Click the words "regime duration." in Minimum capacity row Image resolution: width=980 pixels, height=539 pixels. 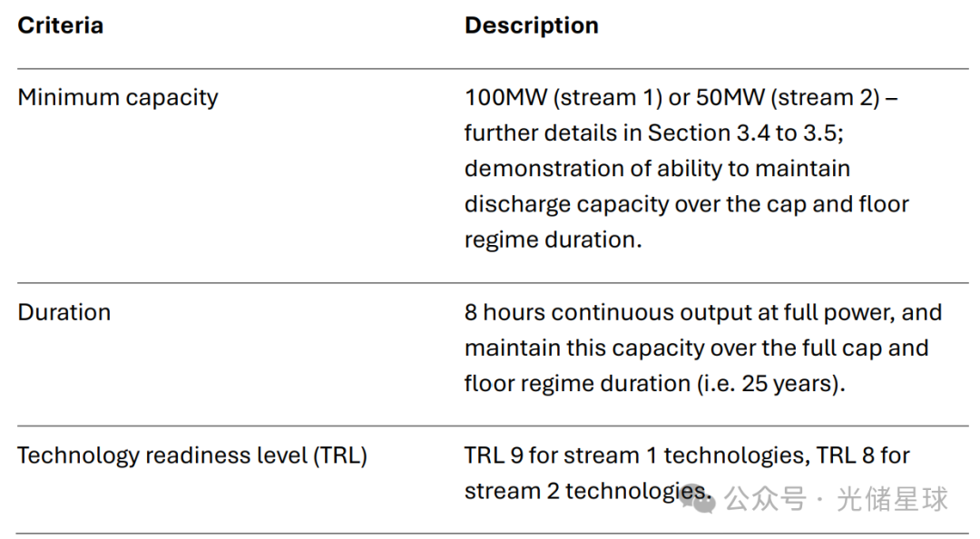coord(550,240)
